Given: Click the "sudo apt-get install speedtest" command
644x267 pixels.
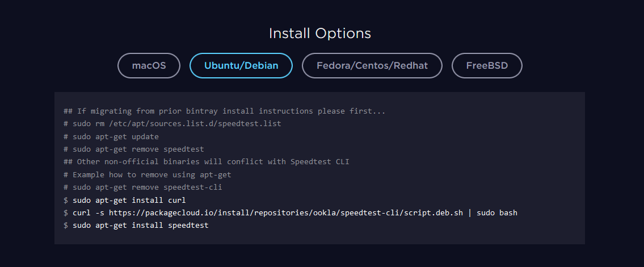Looking at the screenshot, I should coord(141,226).
